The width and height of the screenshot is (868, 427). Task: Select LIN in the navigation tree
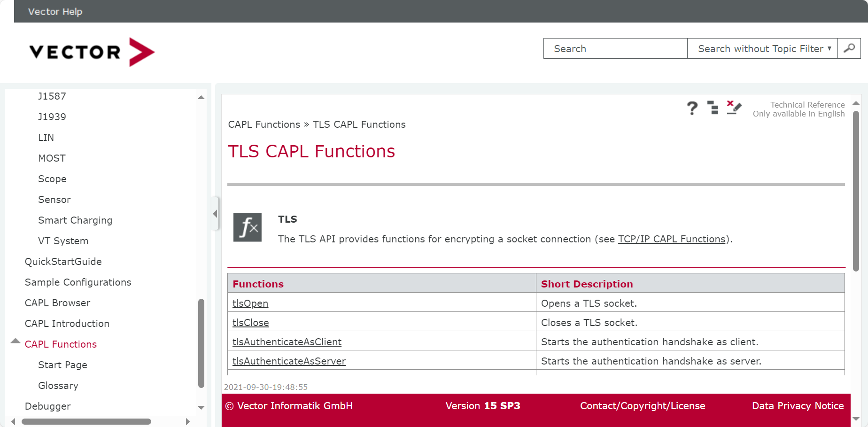click(46, 138)
